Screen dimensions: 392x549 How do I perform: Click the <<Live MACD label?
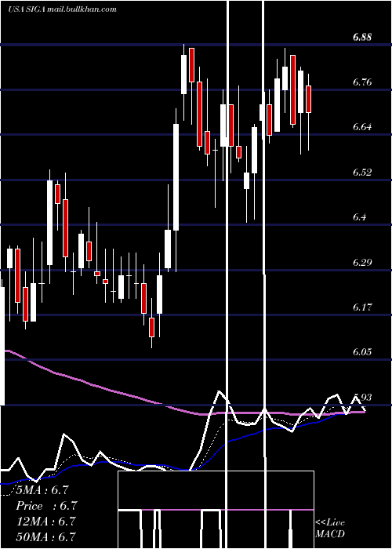[x=330, y=529]
